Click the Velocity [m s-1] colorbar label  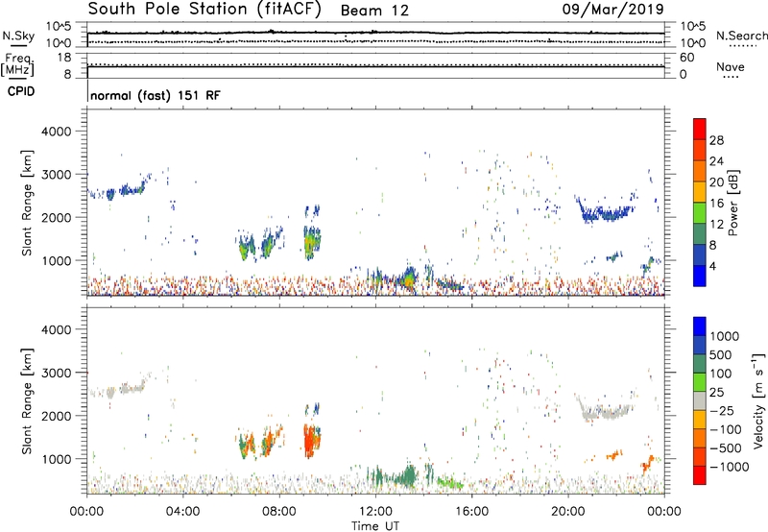click(x=758, y=400)
